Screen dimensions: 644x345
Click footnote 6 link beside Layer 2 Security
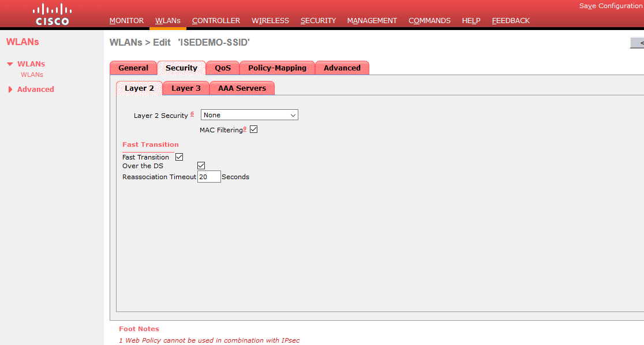coord(192,114)
